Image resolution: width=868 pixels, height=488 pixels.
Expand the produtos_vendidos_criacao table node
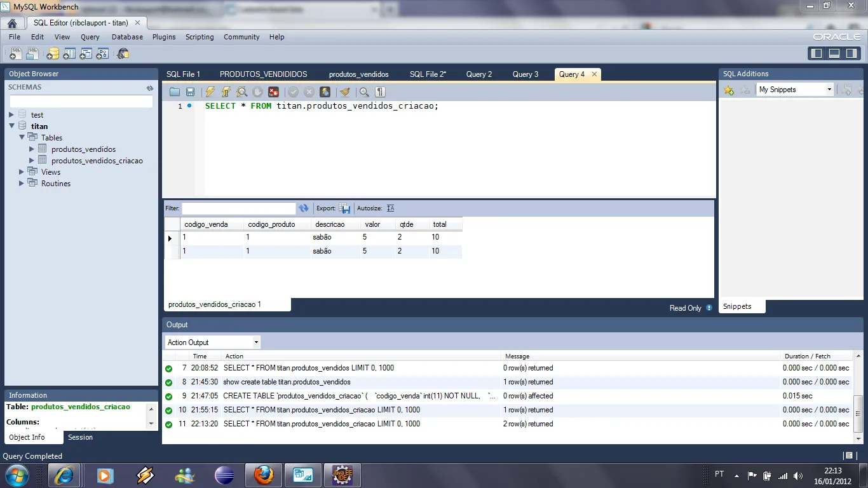coord(32,161)
